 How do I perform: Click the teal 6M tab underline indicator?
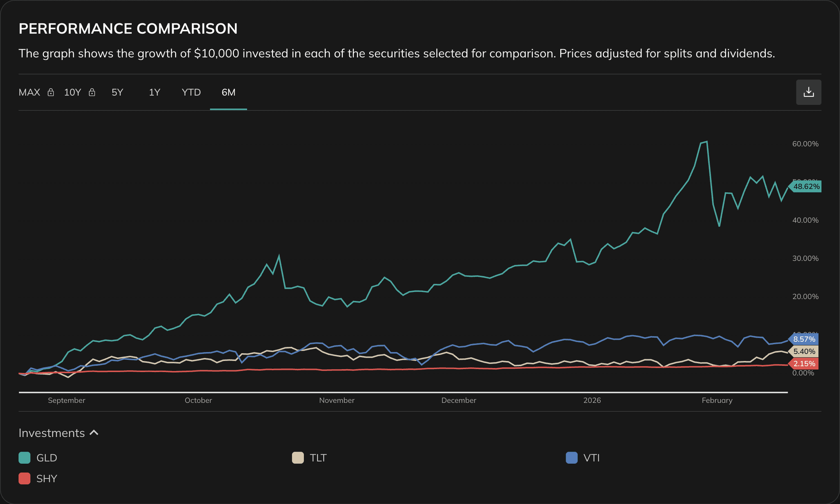click(x=228, y=109)
